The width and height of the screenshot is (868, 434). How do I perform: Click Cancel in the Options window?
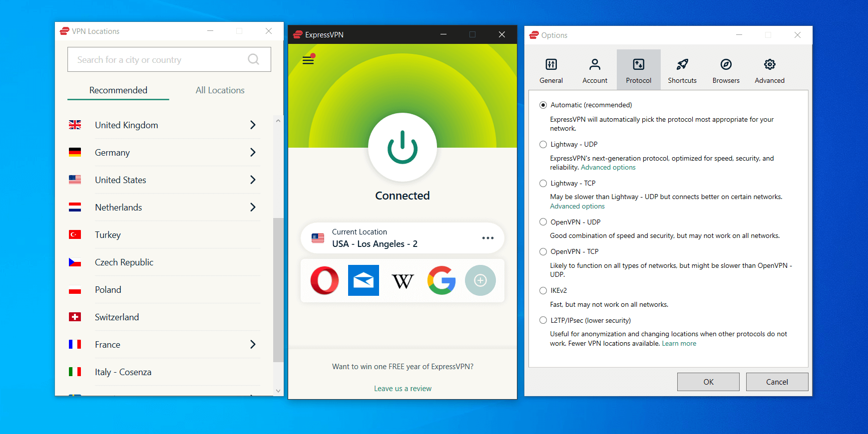(777, 382)
